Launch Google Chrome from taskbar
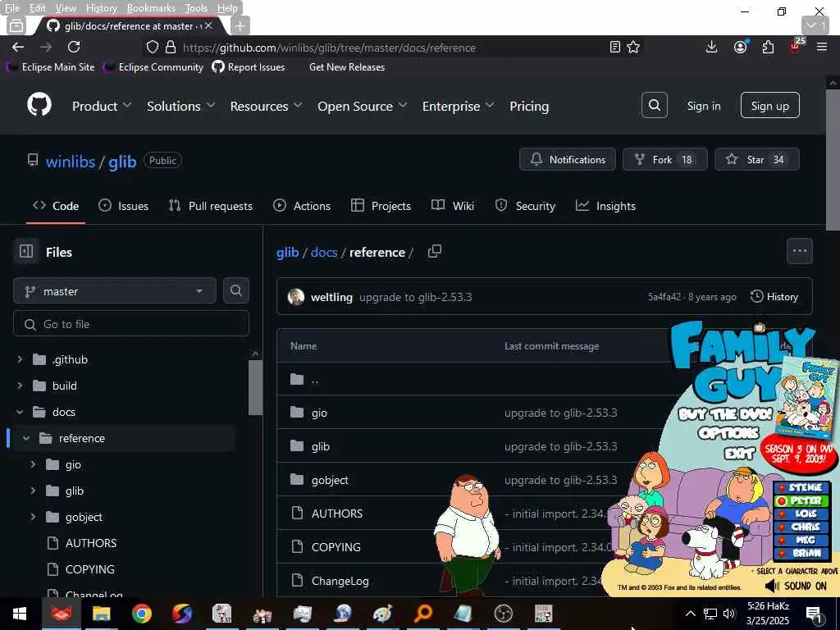Screen dimensions: 840x630 pyautogui.click(x=141, y=614)
